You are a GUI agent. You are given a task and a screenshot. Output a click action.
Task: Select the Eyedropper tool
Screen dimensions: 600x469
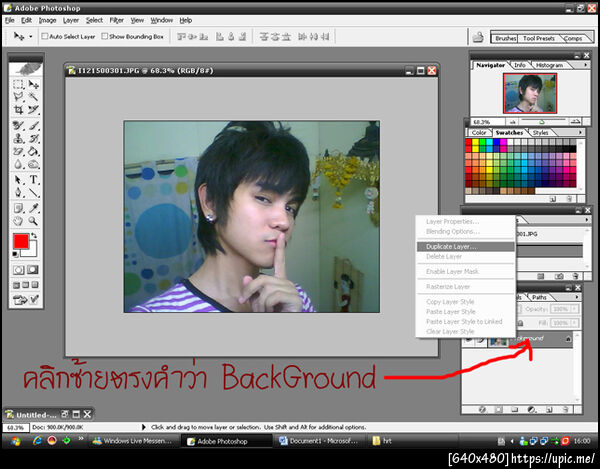pyautogui.click(x=34, y=208)
